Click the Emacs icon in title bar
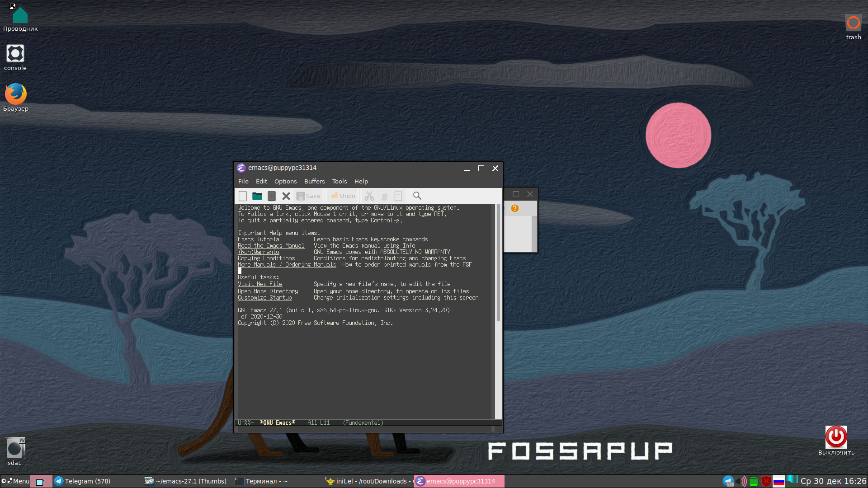Screen dimensions: 868x488 pyautogui.click(x=241, y=168)
